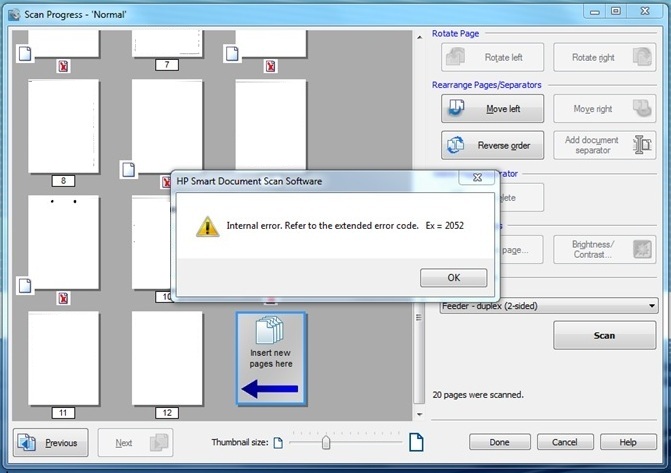Click separator page icon right of page 8

click(128, 170)
